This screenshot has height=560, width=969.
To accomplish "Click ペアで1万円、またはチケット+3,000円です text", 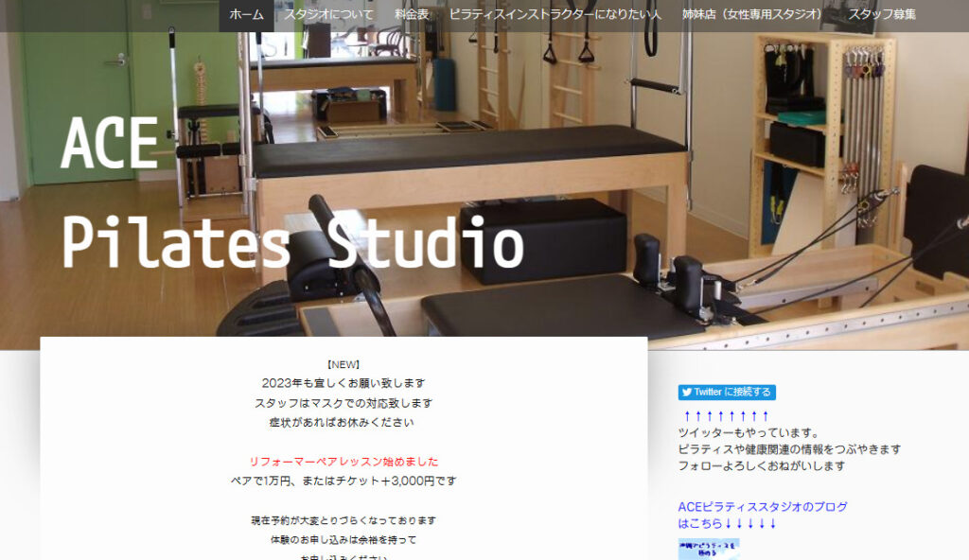I will [x=344, y=481].
